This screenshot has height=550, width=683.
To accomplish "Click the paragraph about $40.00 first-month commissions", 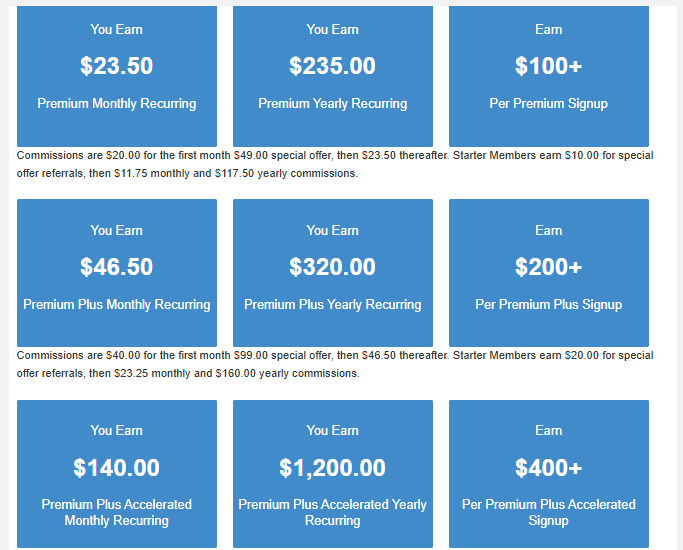I will pyautogui.click(x=334, y=364).
